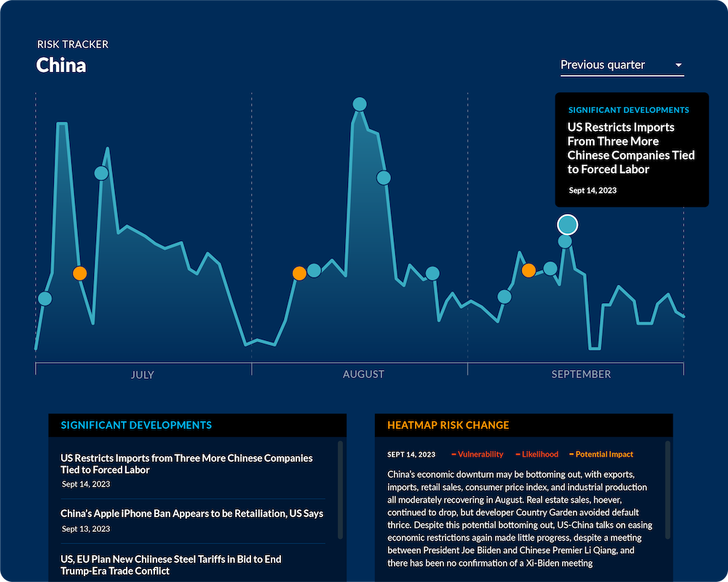Select the SEPTEMBER axis label
Image resolution: width=728 pixels, height=582 pixels.
[x=582, y=374]
